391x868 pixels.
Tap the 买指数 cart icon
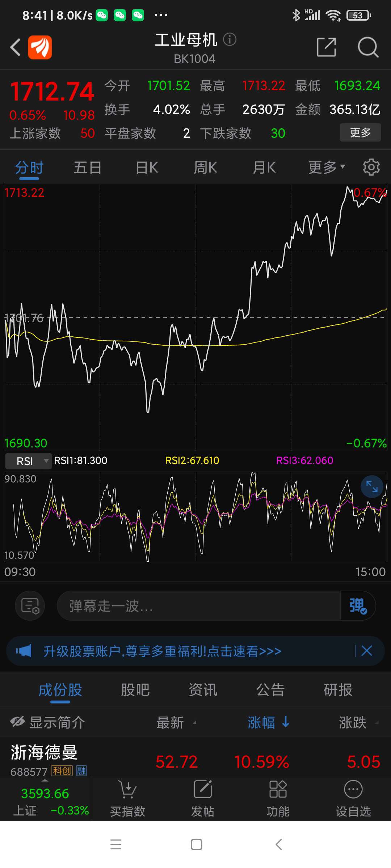coord(127,789)
